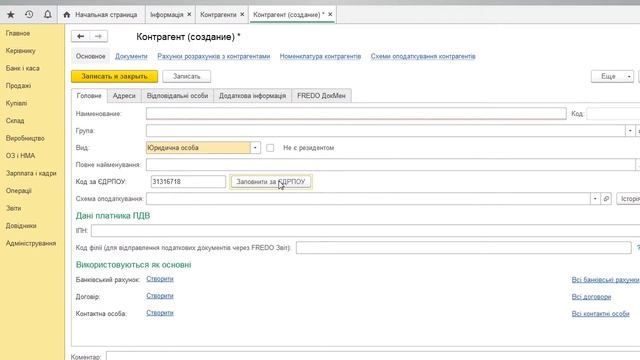Screen dimensions: 640x360
Task: Go back with the left arrow button
Action: coord(80,36)
